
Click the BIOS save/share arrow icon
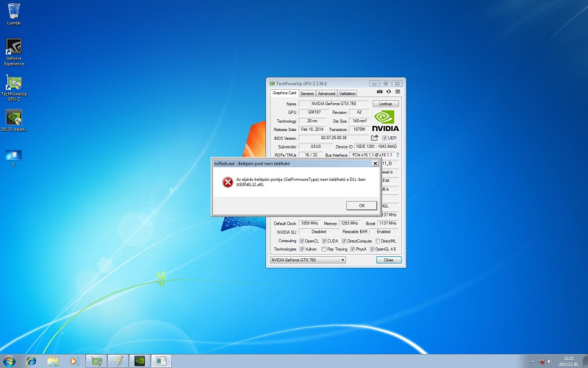tap(374, 138)
